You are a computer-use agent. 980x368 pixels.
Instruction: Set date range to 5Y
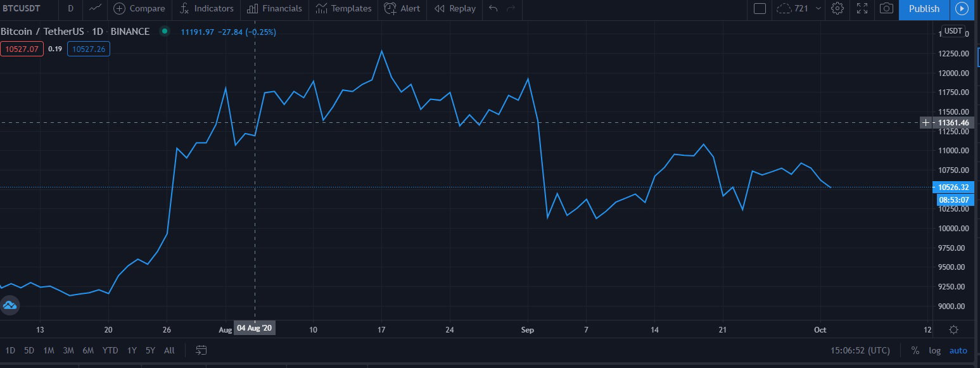tap(150, 350)
